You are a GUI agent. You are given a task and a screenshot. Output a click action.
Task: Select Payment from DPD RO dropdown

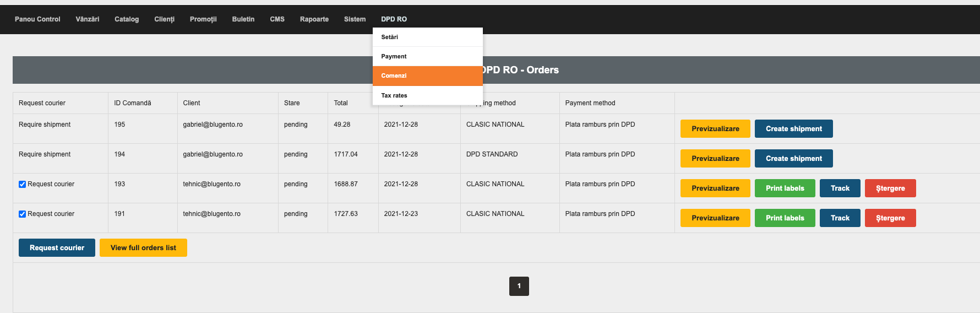coord(428,56)
